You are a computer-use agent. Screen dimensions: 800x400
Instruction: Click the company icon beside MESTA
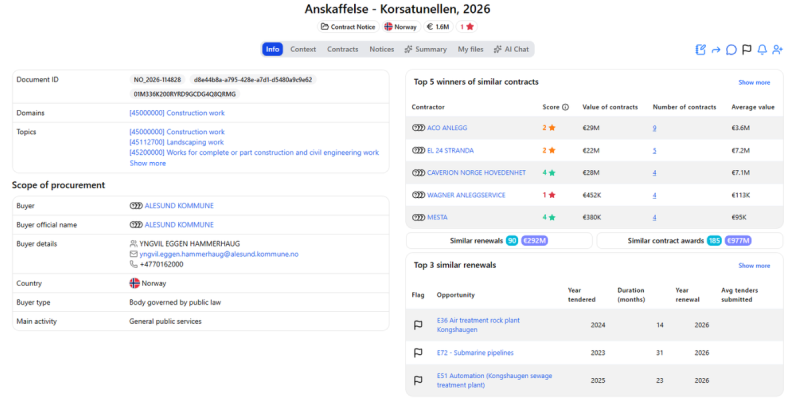point(418,217)
